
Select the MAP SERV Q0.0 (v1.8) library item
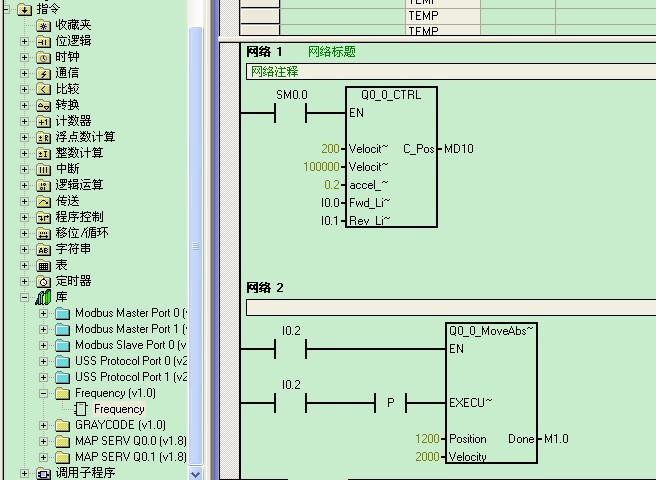[130, 441]
